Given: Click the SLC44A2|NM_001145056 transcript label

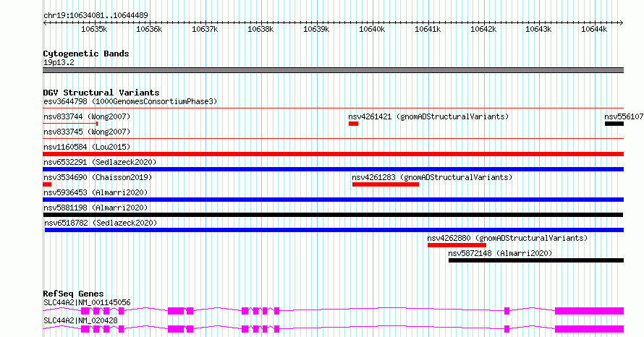Looking at the screenshot, I should pos(87,302).
